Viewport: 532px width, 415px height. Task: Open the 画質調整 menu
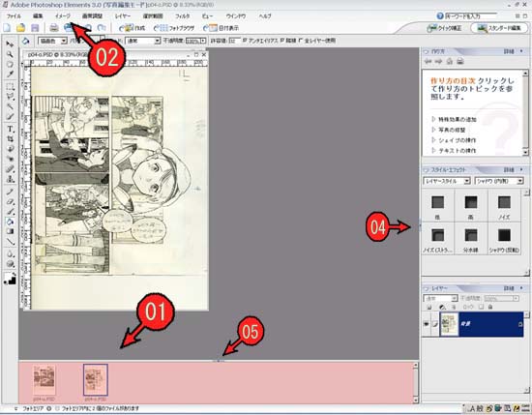pos(92,15)
